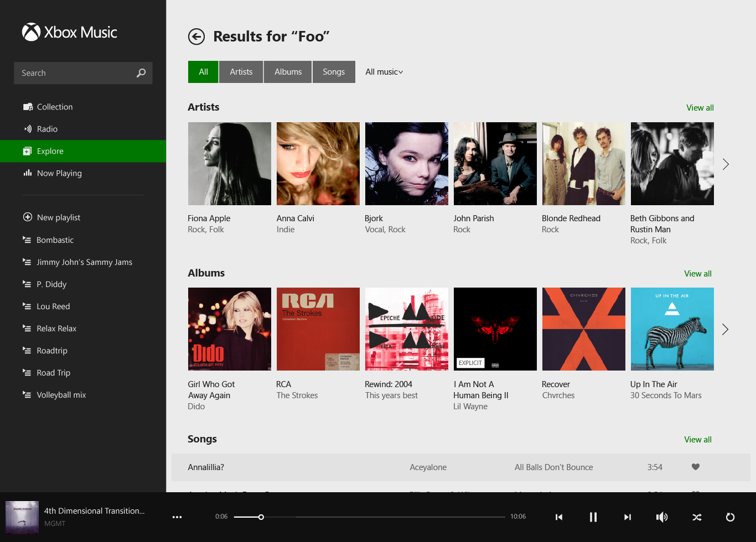Select the song title Annalillia?
This screenshot has height=542, width=756.
click(206, 467)
